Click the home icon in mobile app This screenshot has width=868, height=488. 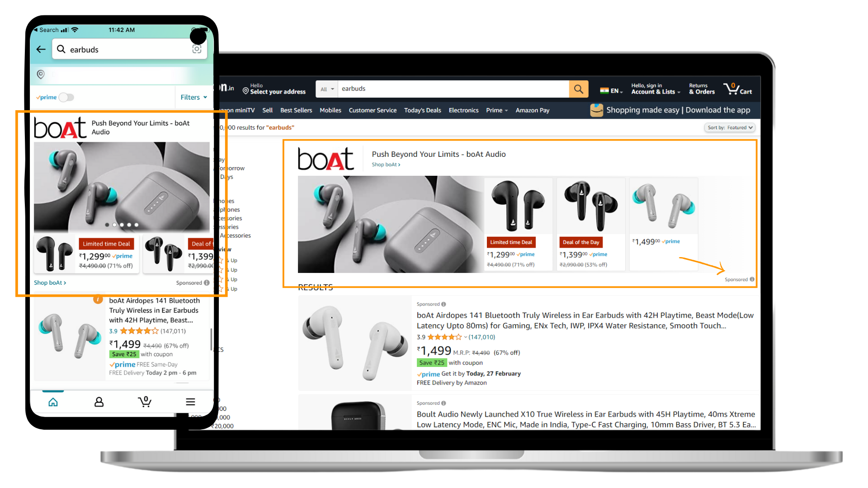[52, 402]
